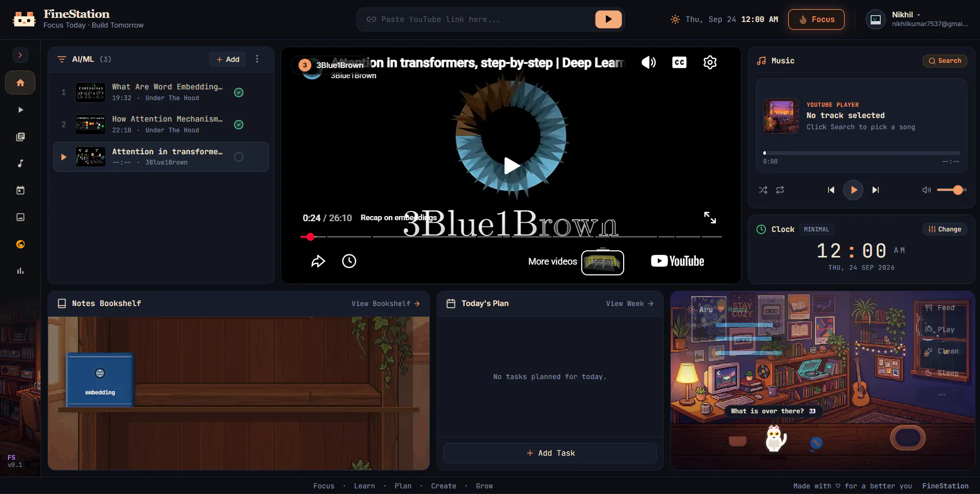Image resolution: width=980 pixels, height=494 pixels.
Task: Open the embedding notebook on the bookshelf
Action: tap(100, 380)
